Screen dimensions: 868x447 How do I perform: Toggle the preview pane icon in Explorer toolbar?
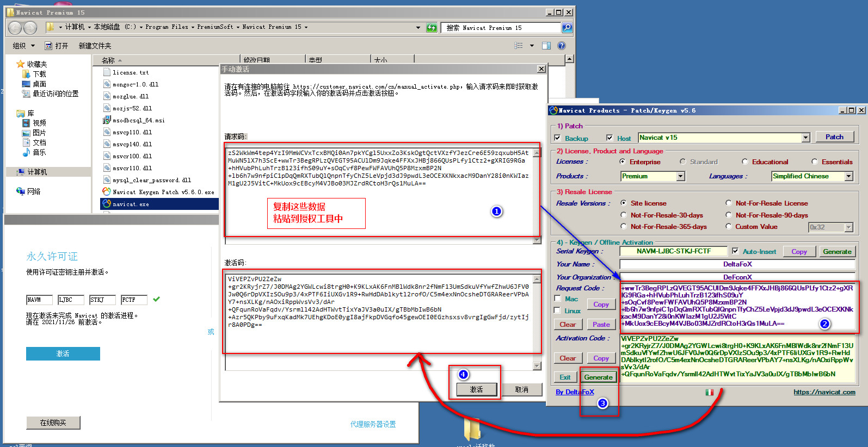[546, 46]
